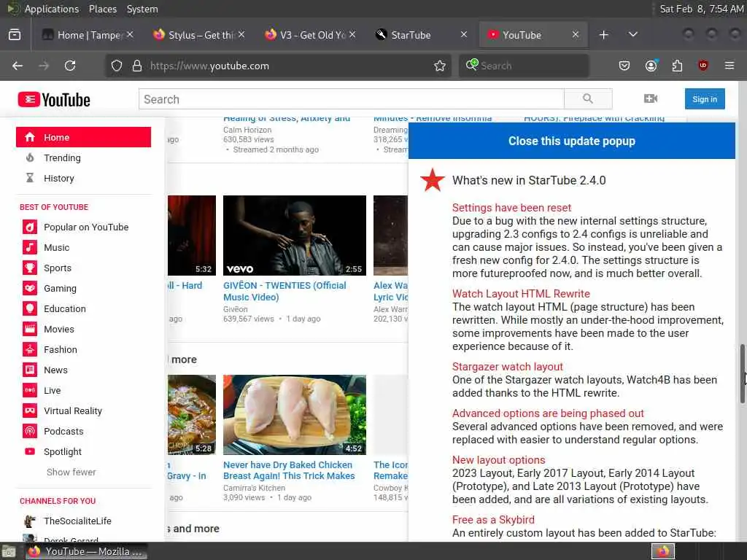This screenshot has height=560, width=747.
Task: Open the upload video camera icon
Action: [x=650, y=98]
